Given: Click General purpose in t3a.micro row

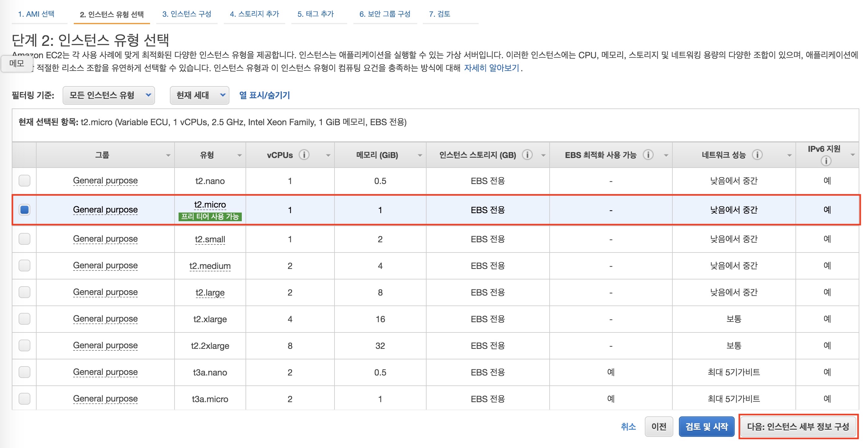Looking at the screenshot, I should coord(105,398).
